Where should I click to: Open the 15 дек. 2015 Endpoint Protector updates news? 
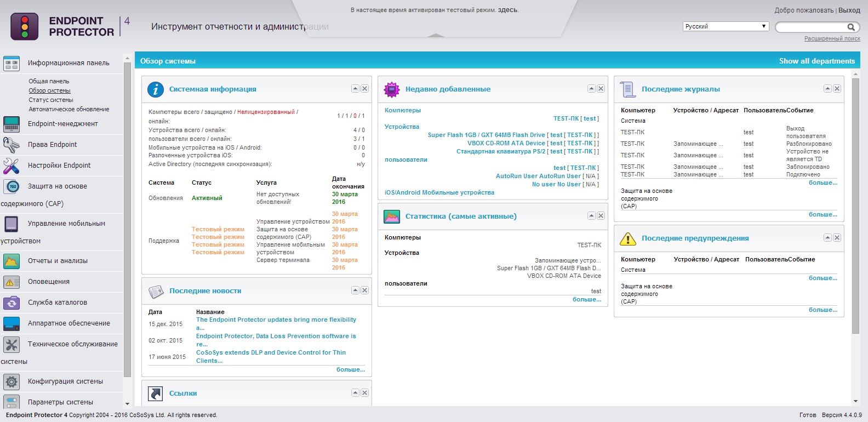(x=276, y=324)
